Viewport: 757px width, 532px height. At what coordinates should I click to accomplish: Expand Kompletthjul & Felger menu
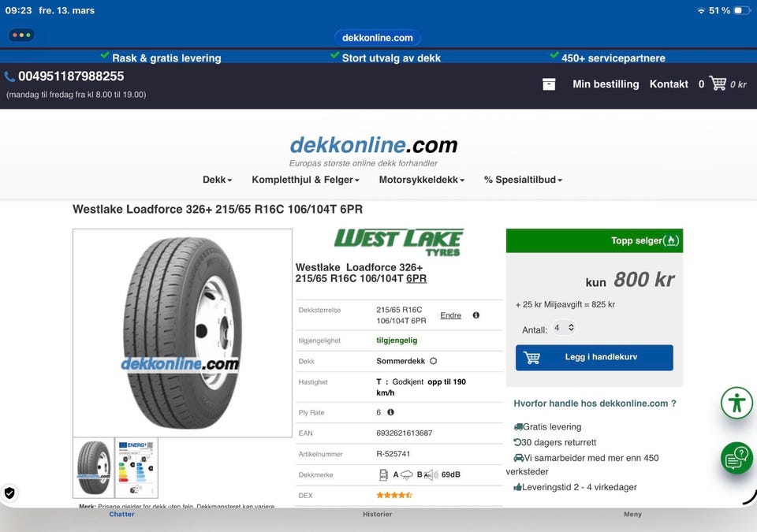pos(306,180)
